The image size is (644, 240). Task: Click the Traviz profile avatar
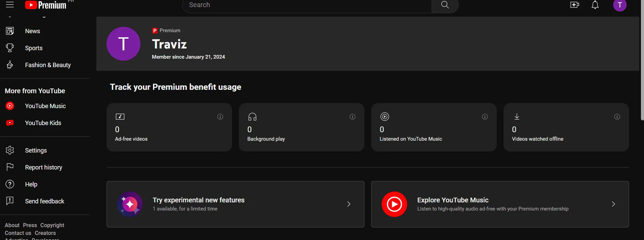pos(124,44)
